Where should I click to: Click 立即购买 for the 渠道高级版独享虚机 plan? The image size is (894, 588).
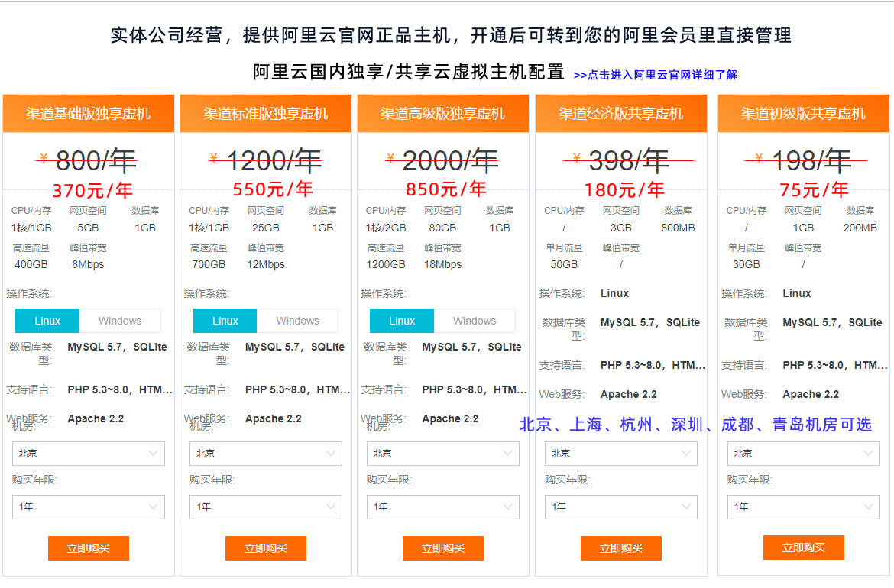point(443,548)
